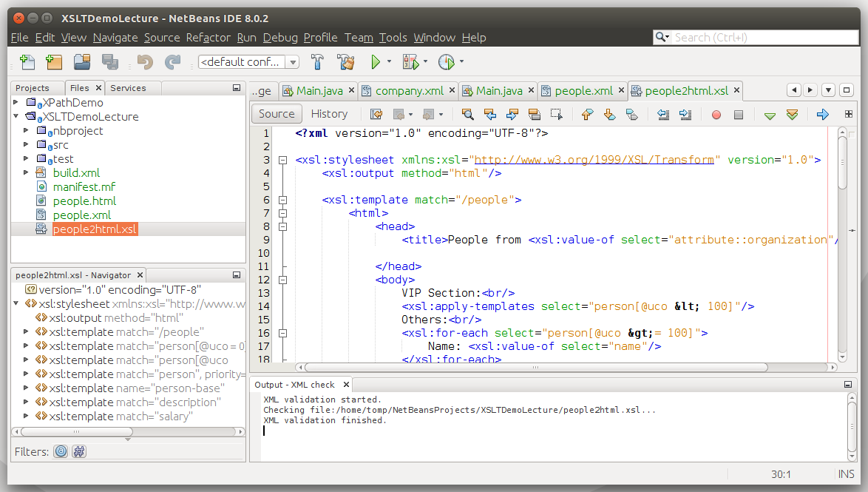Click the New Project icon

coord(54,61)
